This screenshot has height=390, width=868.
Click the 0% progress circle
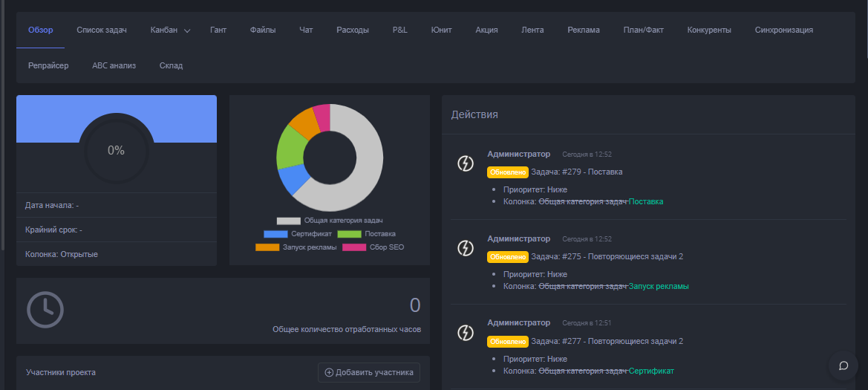click(116, 150)
